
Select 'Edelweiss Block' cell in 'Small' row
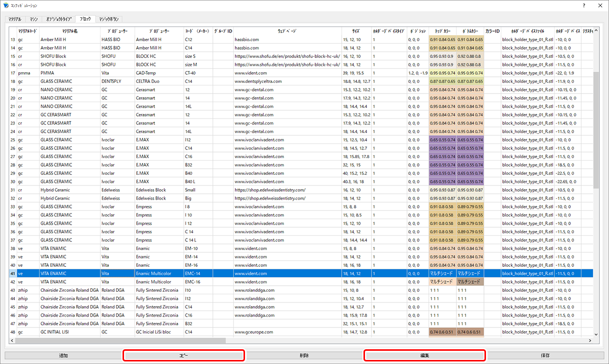click(x=159, y=190)
